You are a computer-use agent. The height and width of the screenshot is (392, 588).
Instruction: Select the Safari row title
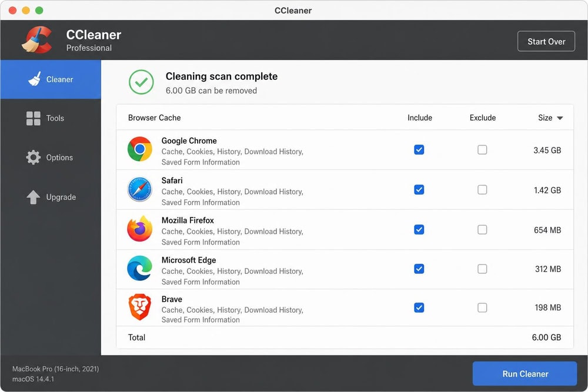tap(172, 180)
